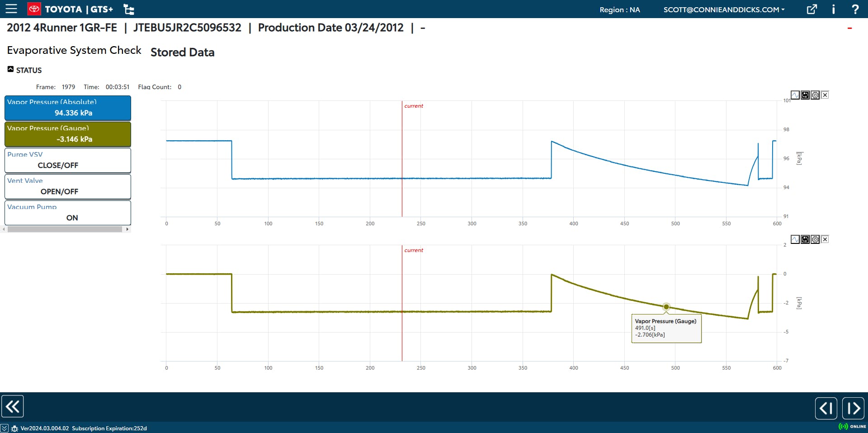Click the line-graph icon on the upper chart

pyautogui.click(x=796, y=95)
